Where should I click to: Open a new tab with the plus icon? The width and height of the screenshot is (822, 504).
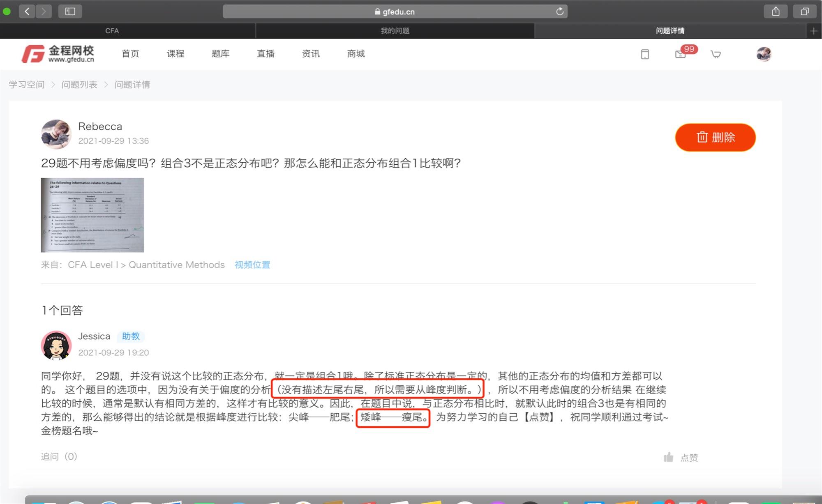[x=813, y=31]
